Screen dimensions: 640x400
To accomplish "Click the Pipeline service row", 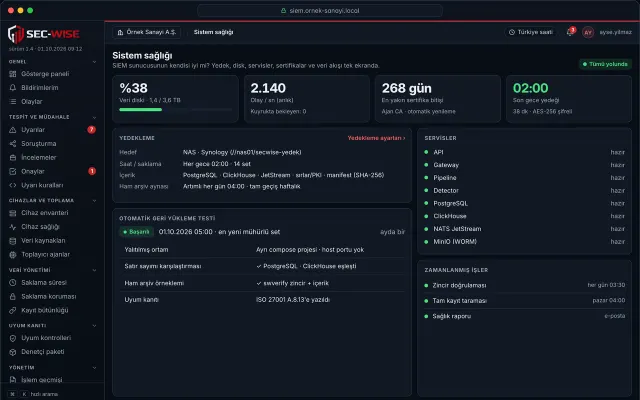I will pos(524,178).
